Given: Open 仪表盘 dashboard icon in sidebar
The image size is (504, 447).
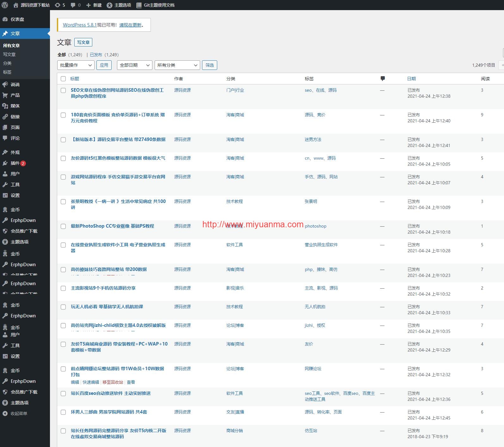Looking at the screenshot, I should click(5, 19).
